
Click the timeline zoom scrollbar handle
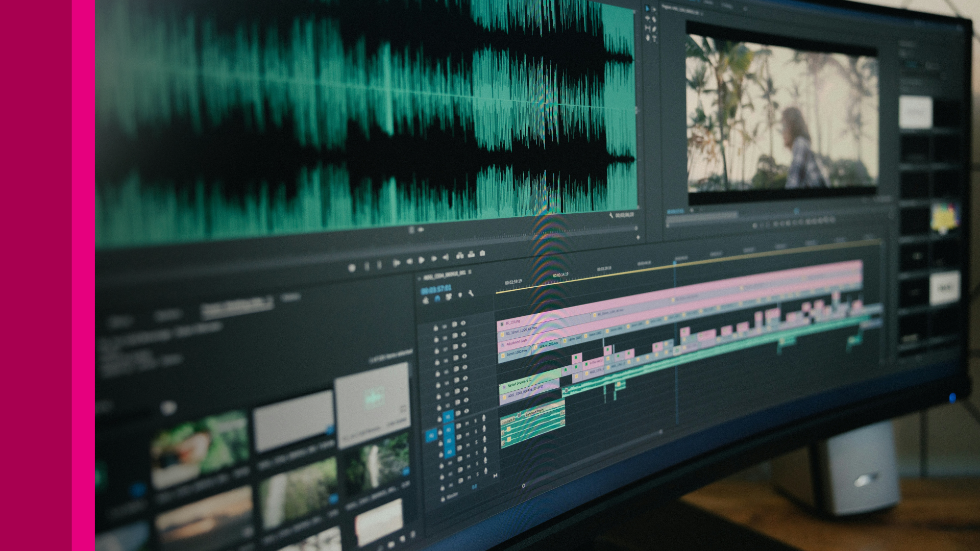coord(523,486)
